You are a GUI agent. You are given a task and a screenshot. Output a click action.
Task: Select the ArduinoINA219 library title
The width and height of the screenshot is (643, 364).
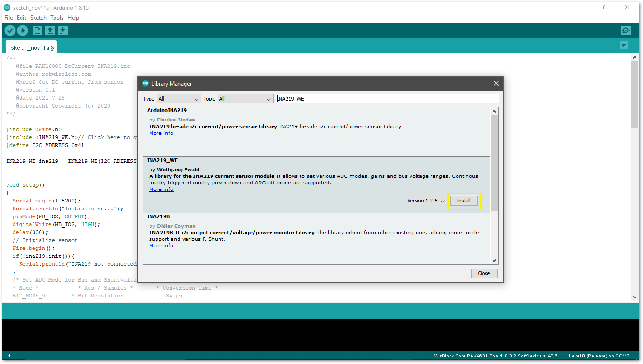167,110
